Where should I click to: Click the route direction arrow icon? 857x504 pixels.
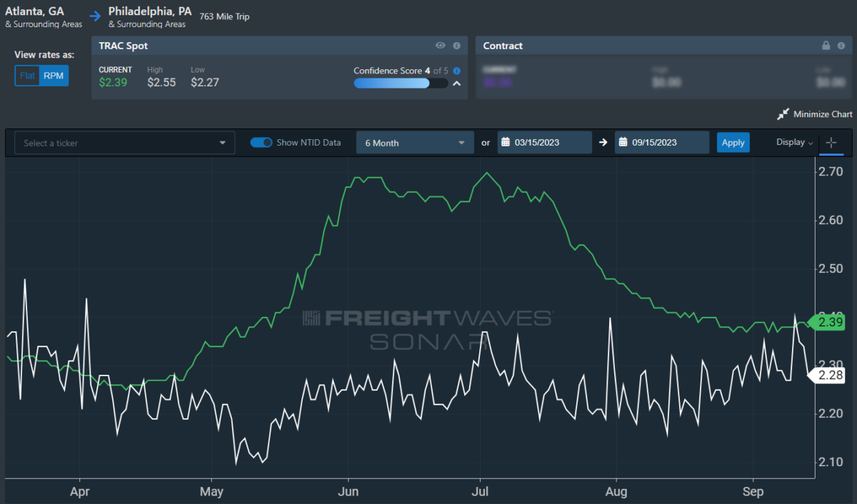point(95,14)
